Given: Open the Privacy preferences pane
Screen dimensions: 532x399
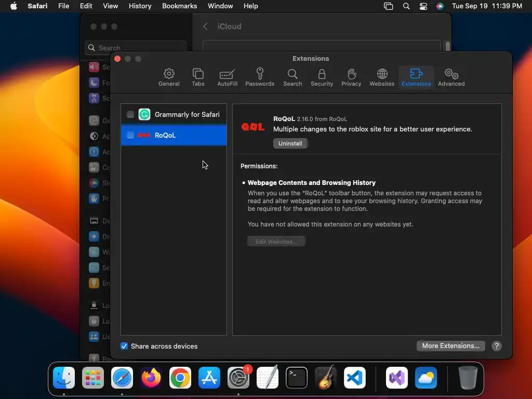Looking at the screenshot, I should click(x=351, y=77).
